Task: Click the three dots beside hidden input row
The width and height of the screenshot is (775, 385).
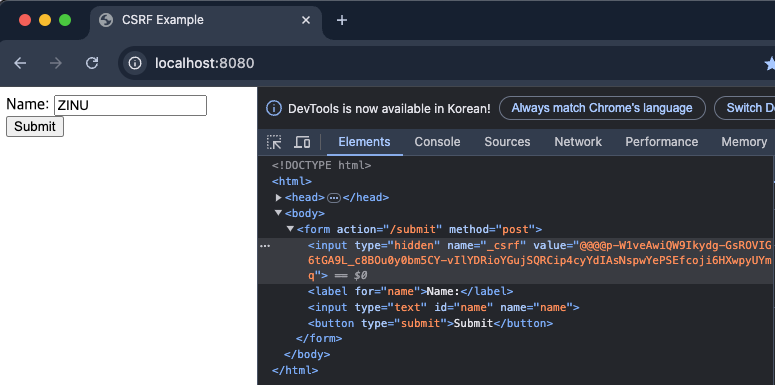Action: [x=265, y=246]
